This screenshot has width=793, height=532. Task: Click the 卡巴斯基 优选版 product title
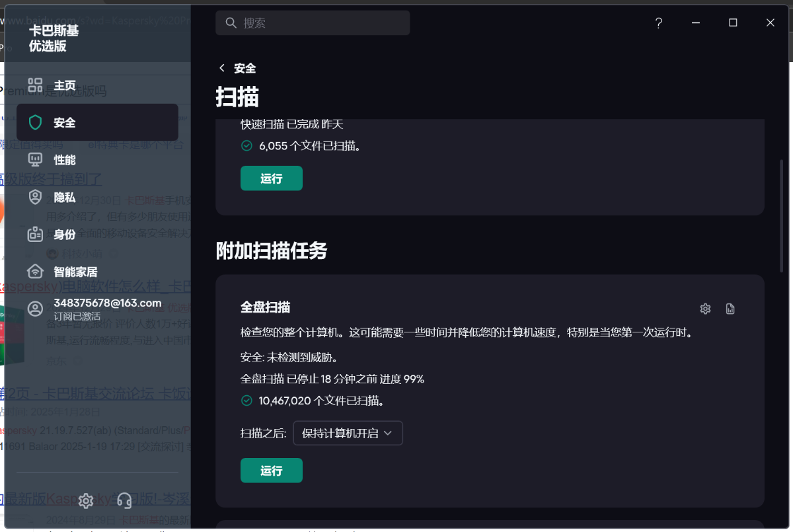[54, 38]
